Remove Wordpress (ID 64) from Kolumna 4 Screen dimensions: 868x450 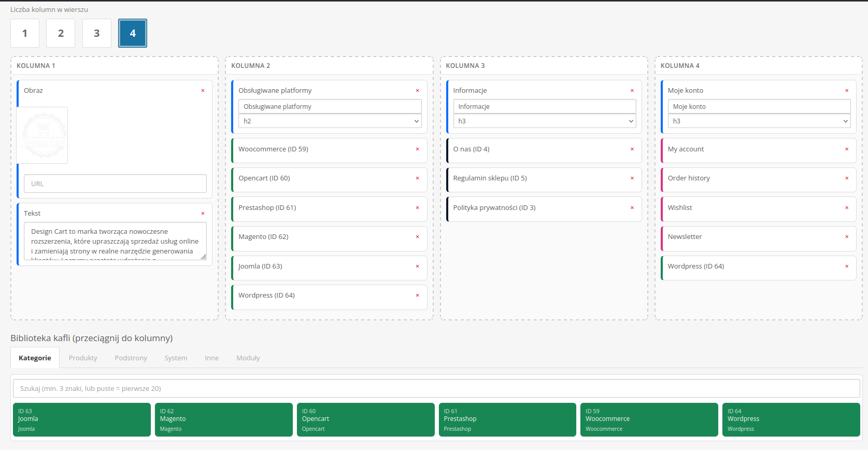(x=847, y=266)
